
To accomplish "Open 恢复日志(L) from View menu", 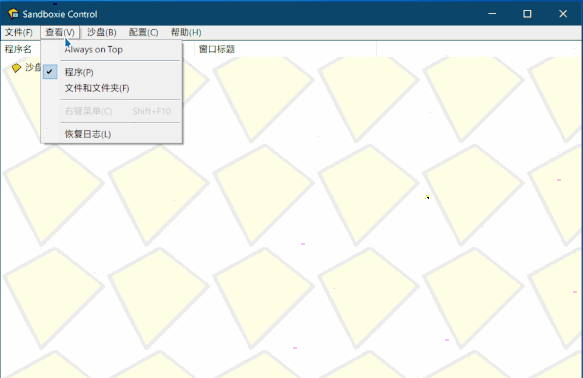I will coord(112,134).
